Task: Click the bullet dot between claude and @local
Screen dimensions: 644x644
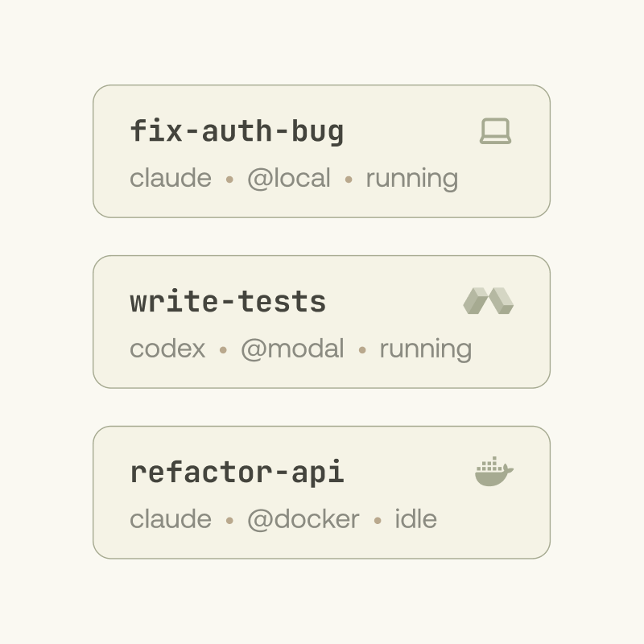Action: [228, 180]
